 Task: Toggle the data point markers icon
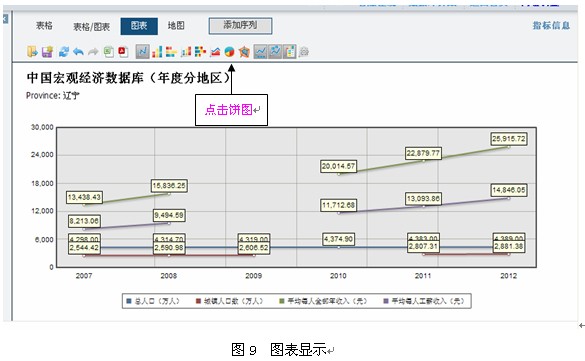click(275, 51)
